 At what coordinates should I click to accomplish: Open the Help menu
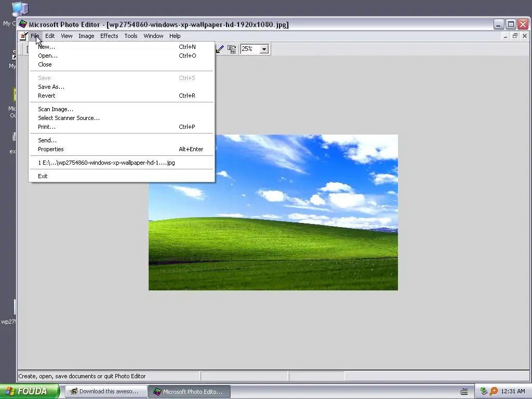[175, 36]
